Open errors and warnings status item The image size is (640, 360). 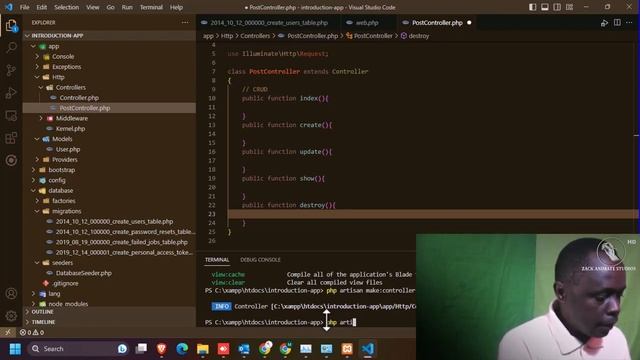point(32,332)
